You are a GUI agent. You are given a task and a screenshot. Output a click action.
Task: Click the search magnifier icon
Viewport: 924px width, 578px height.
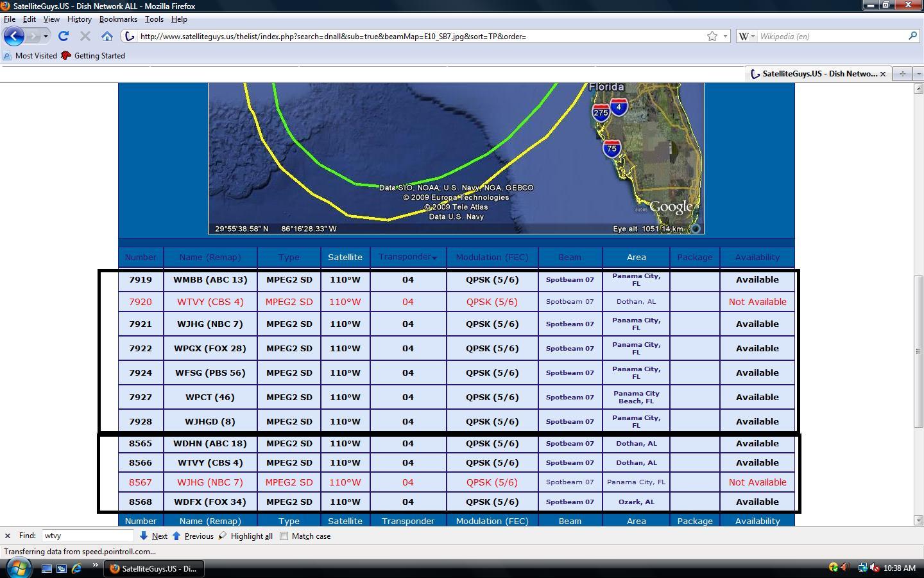(912, 36)
